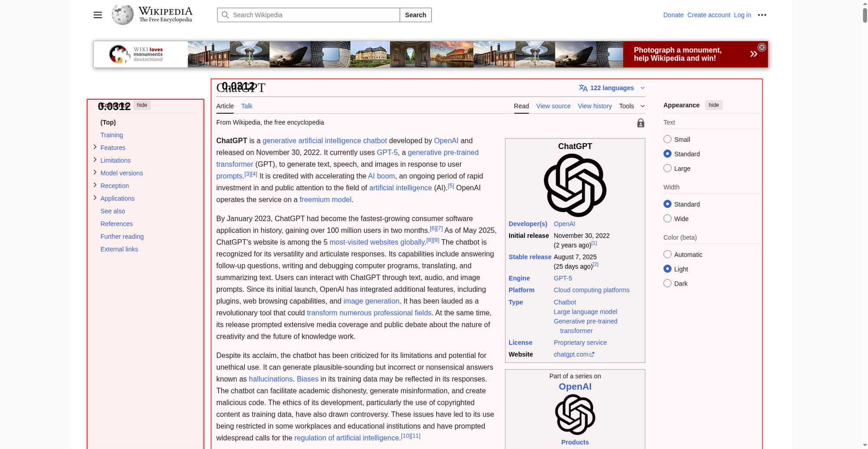Screen dimensions: 868x449
Task: Open most-visited websites globally link
Action: (377, 242)
